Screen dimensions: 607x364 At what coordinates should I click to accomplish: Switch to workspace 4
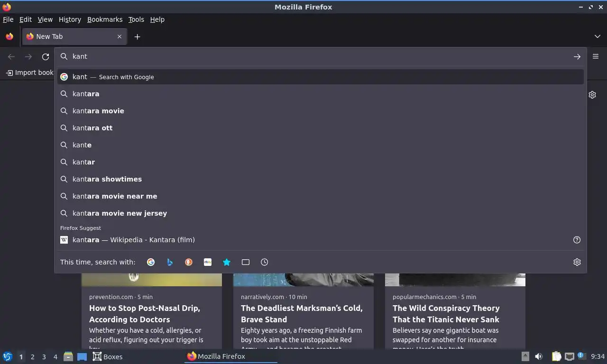point(55,357)
